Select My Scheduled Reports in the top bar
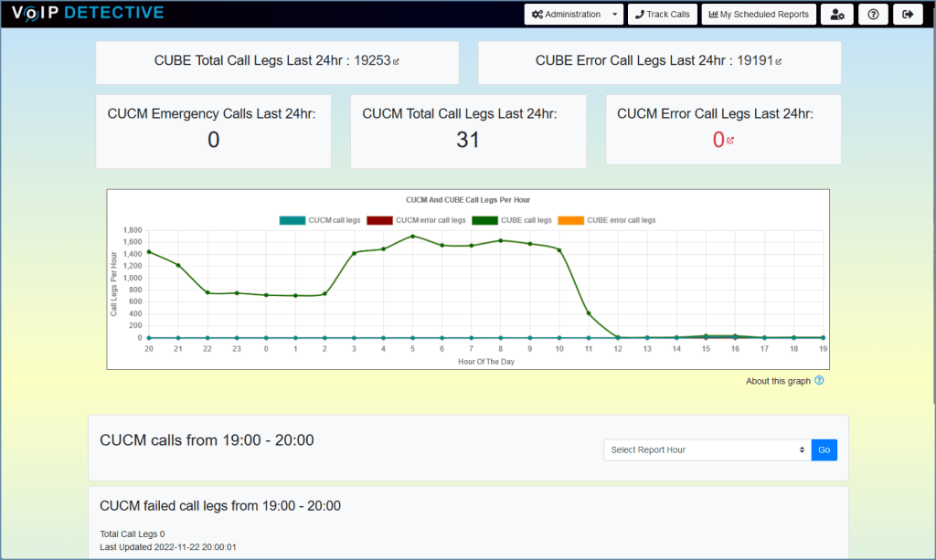 pyautogui.click(x=759, y=14)
